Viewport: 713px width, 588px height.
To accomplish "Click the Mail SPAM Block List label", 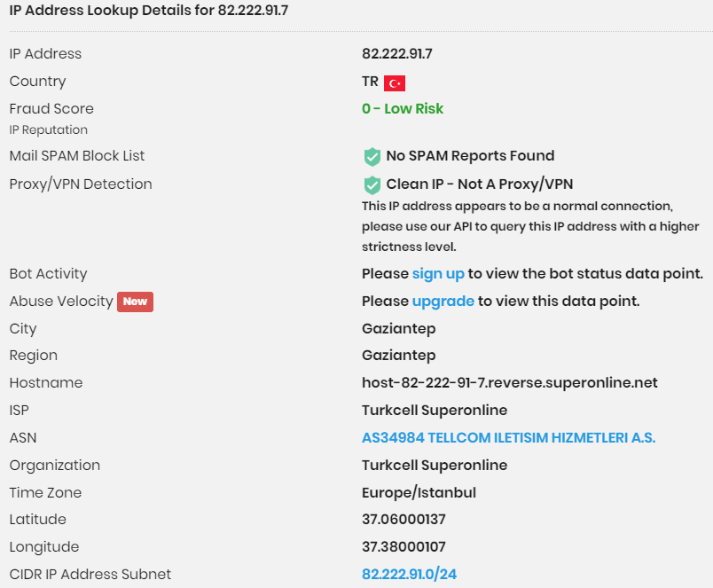I will 77,156.
